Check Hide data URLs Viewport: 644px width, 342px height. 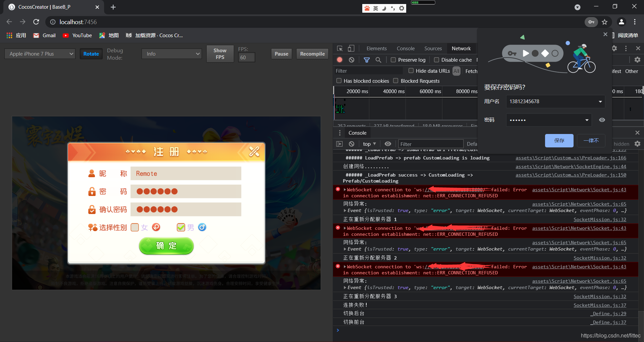point(411,71)
